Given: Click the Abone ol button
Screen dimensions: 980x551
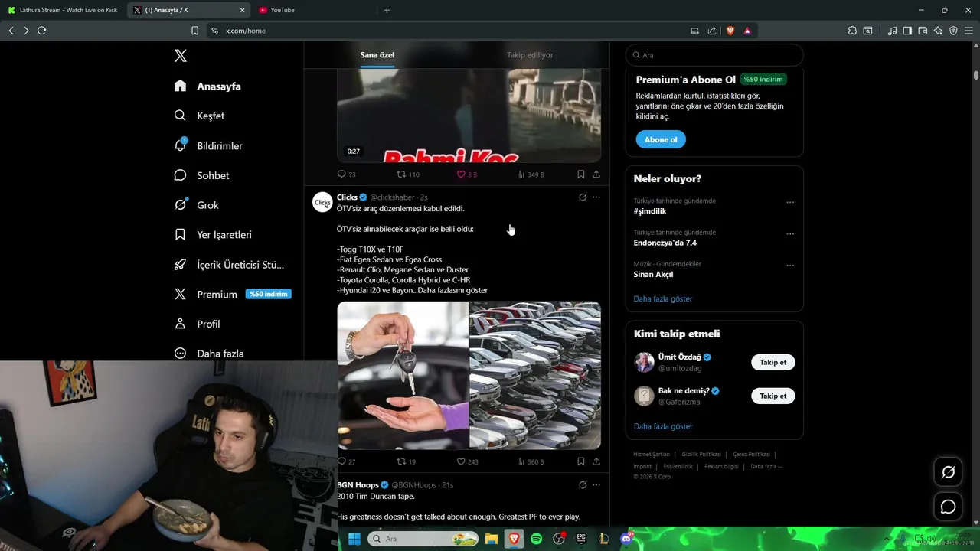Looking at the screenshot, I should tap(661, 139).
